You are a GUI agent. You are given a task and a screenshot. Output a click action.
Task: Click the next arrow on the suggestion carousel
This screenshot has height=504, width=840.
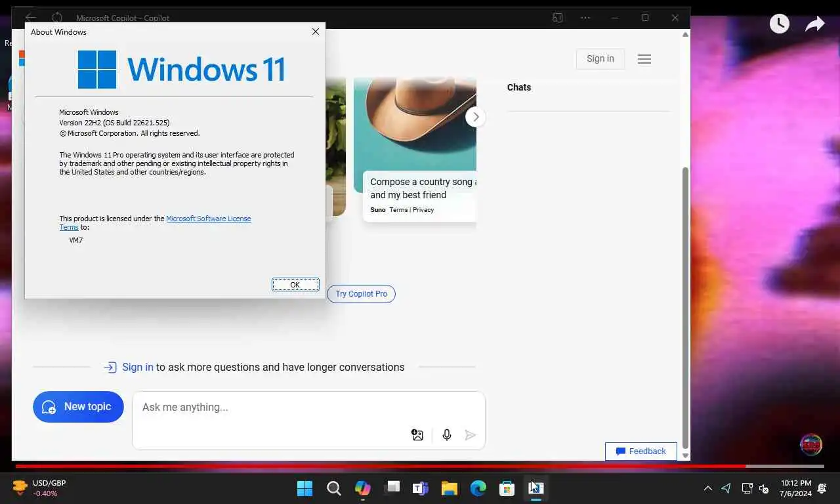click(476, 117)
